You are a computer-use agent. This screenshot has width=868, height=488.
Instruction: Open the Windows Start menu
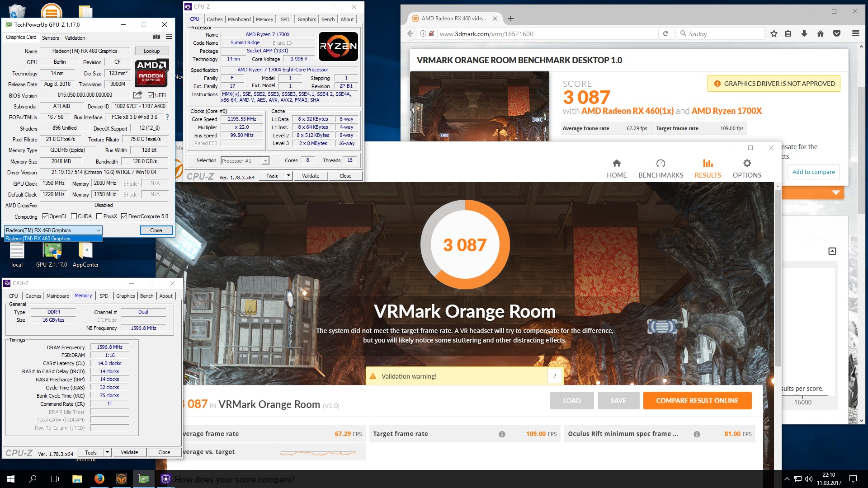(x=11, y=479)
